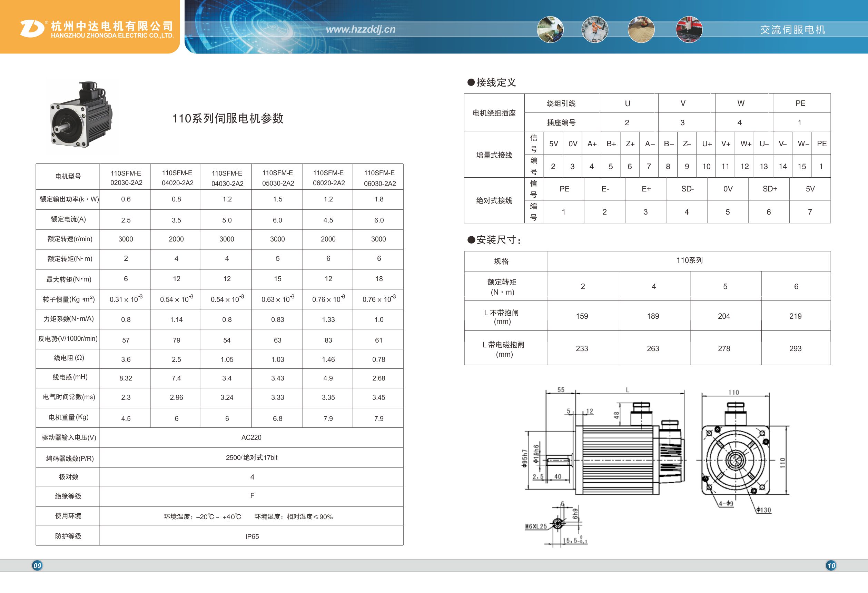Click the L 带电磁抱闸 (mm) label

pos(503,349)
